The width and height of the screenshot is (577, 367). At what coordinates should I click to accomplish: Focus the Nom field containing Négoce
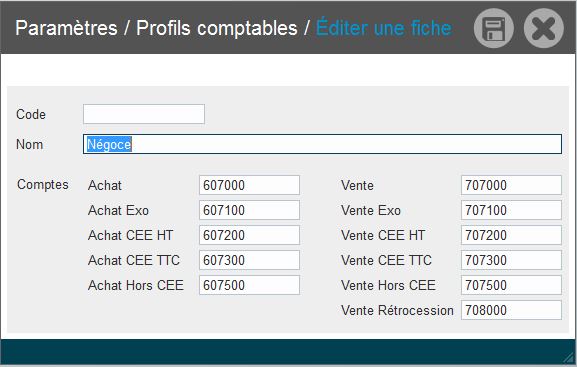coord(322,144)
